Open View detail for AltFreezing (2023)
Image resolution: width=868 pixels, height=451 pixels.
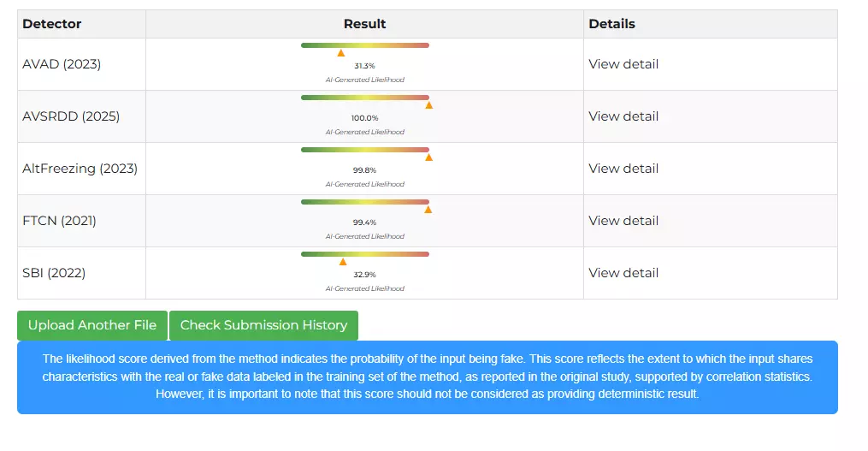(x=623, y=169)
